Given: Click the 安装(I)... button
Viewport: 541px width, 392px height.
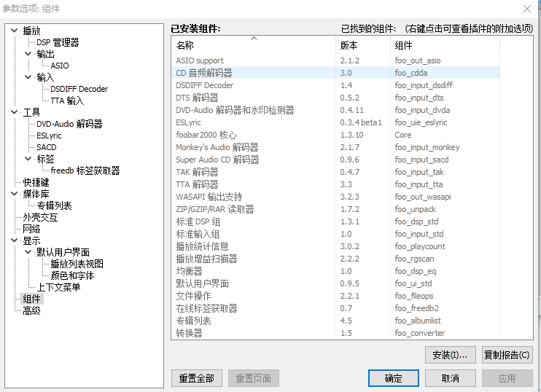Looking at the screenshot, I should 450,355.
